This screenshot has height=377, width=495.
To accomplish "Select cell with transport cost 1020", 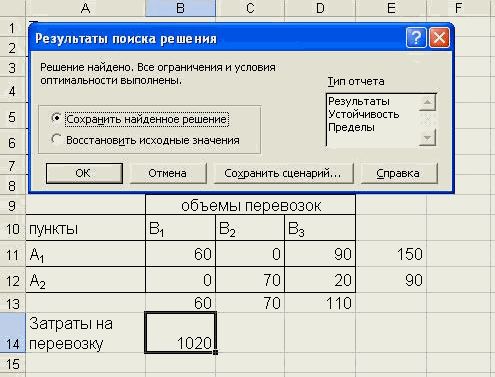I will (x=181, y=332).
